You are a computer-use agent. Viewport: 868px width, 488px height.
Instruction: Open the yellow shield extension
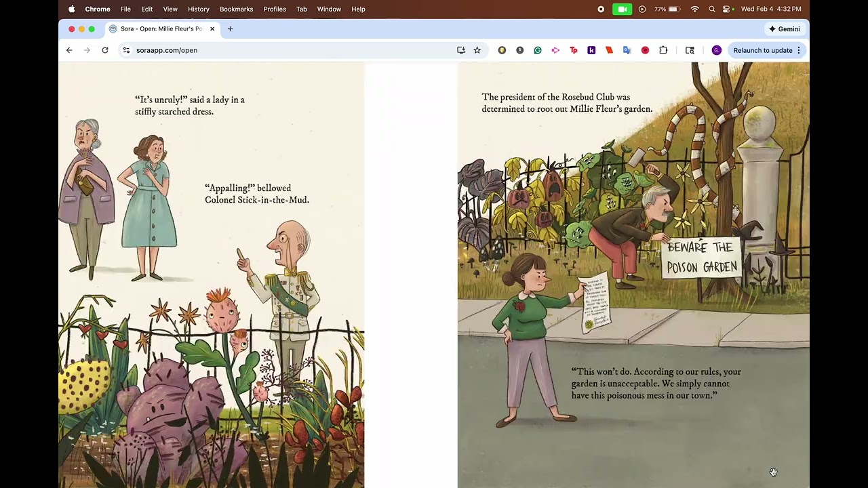502,50
